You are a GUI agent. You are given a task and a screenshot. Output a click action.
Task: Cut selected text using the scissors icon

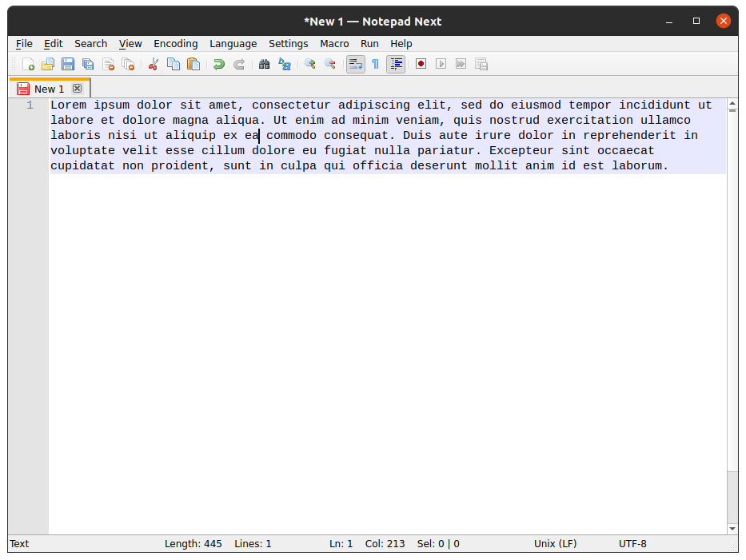154,64
